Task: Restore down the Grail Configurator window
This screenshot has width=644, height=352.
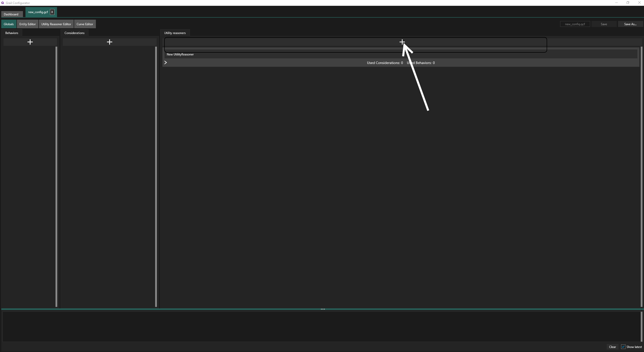Action: click(x=628, y=3)
